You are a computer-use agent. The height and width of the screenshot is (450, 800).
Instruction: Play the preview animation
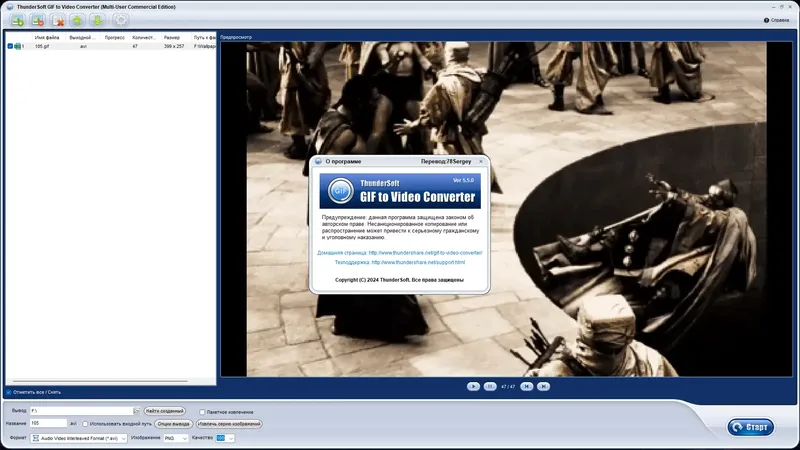click(x=473, y=387)
